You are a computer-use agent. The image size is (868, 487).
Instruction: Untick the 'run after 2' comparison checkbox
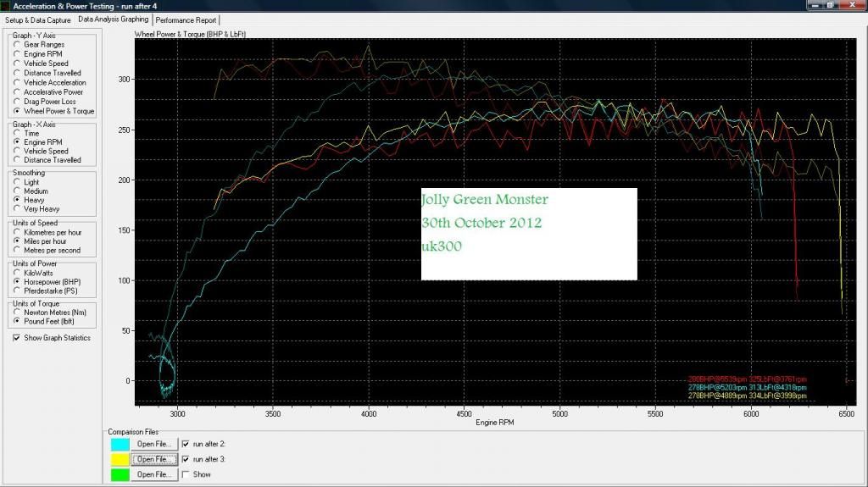(186, 444)
